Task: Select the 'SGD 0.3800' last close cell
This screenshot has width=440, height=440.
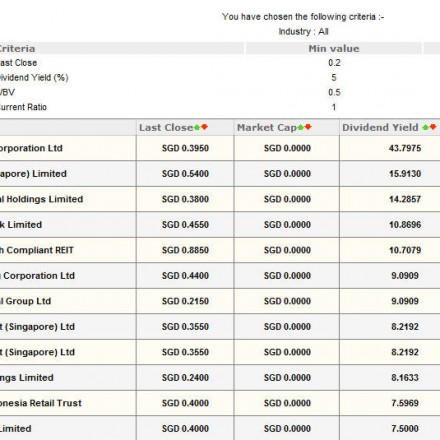Action: (x=185, y=199)
